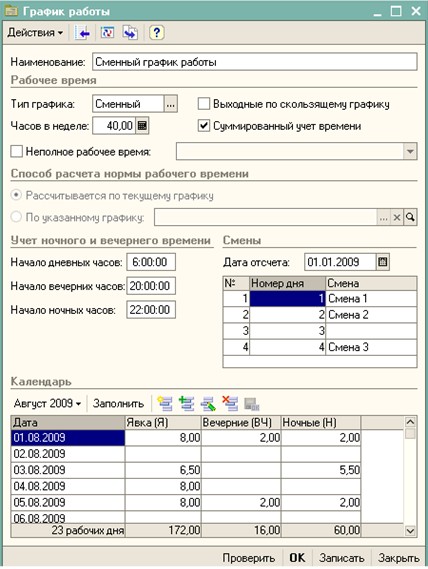The image size is (428, 569).
Task: Click the refresh toolbar icon
Action: pos(107,33)
